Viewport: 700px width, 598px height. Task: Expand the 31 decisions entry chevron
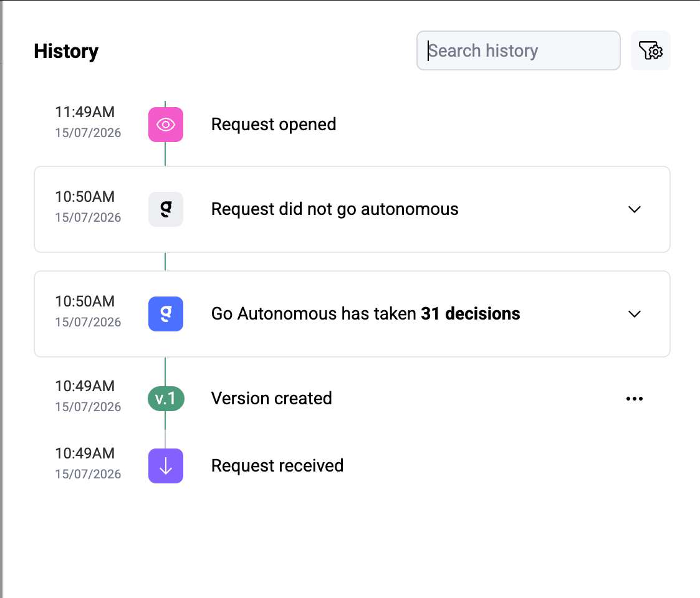point(635,314)
